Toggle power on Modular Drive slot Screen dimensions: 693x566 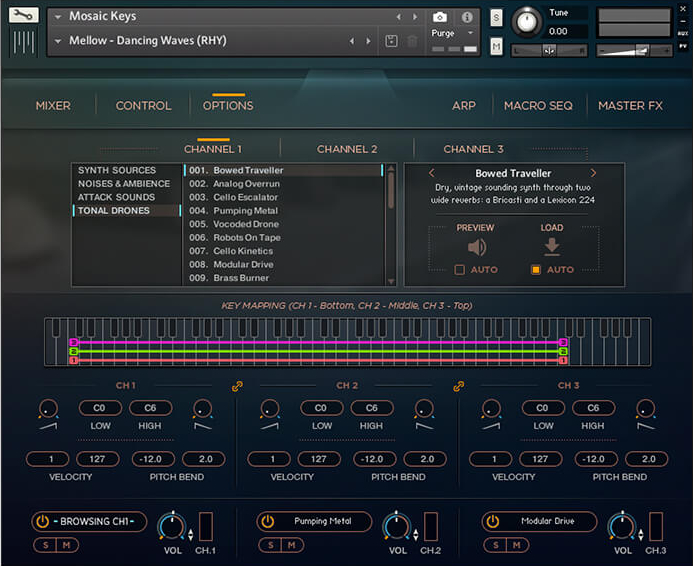coord(492,522)
